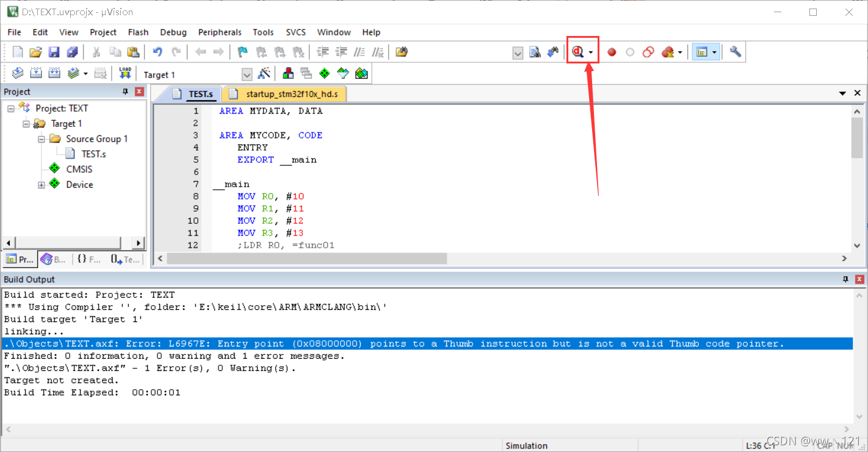This screenshot has width=868, height=452.
Task: Create a new file with the New icon
Action: coord(18,52)
